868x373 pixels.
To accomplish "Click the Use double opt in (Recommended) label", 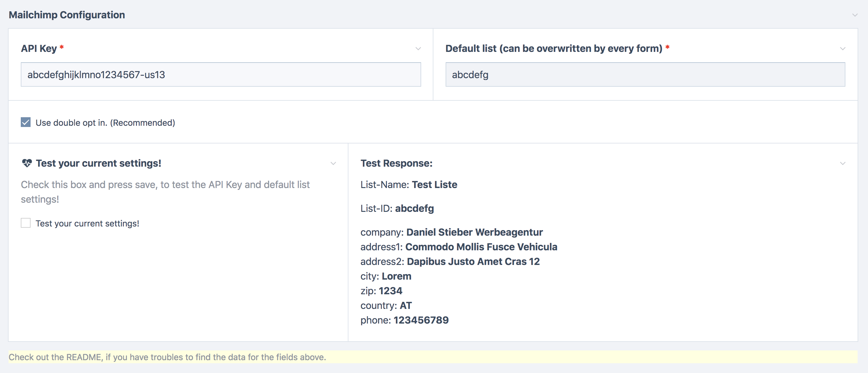I will pos(105,123).
